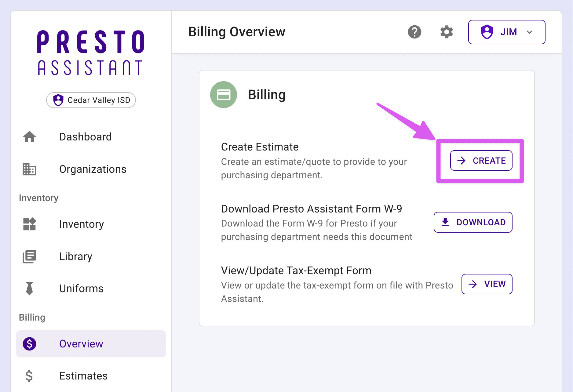The height and width of the screenshot is (392, 573).
Task: Select Overview in the Billing sidebar
Action: (81, 344)
